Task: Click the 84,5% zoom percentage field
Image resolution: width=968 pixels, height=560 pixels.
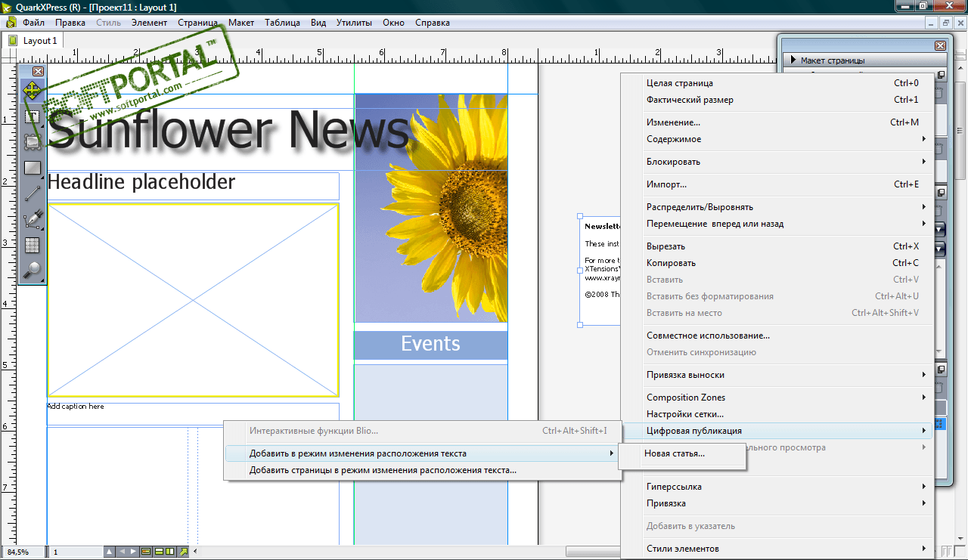Action: (x=19, y=552)
